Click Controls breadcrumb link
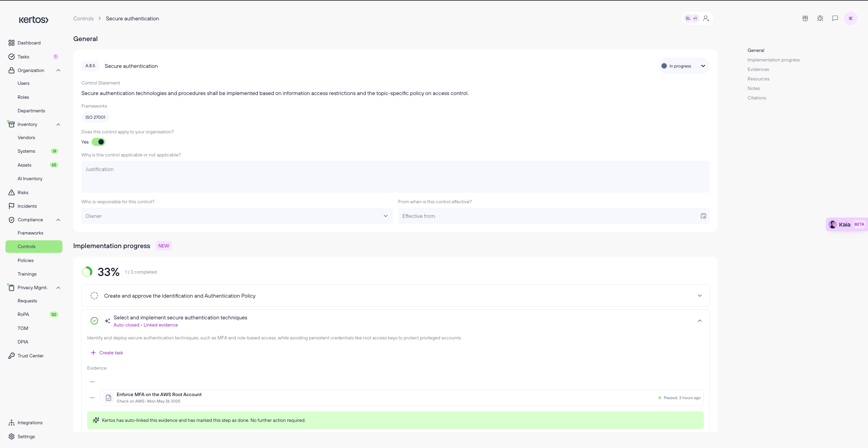868x448 pixels. [83, 18]
